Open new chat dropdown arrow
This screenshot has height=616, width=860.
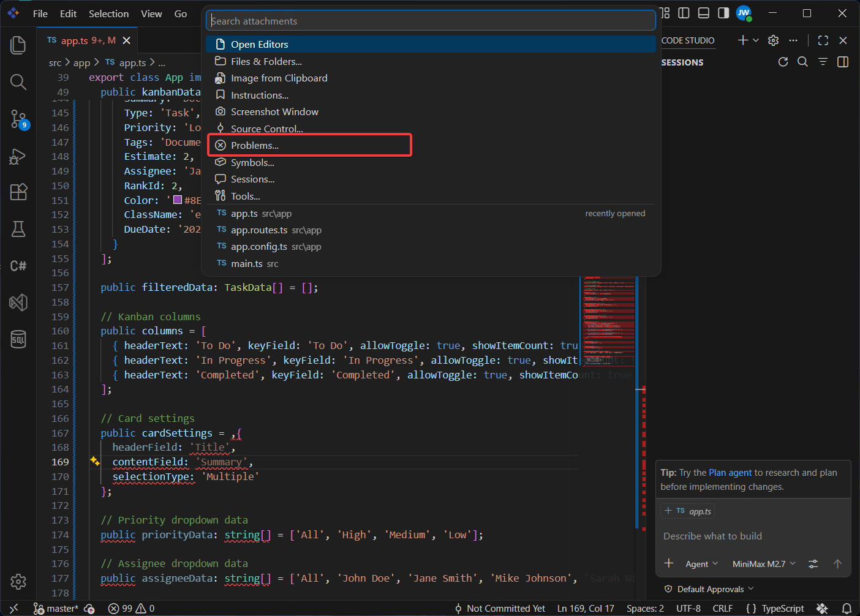(756, 40)
